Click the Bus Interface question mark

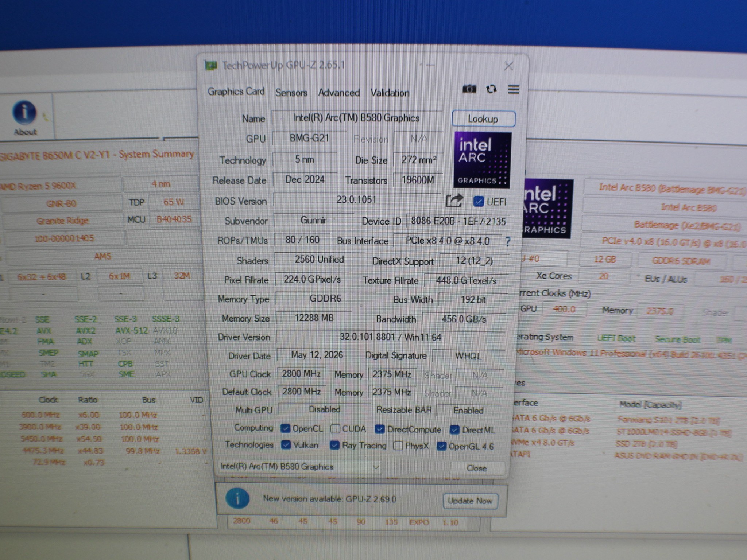pos(508,241)
